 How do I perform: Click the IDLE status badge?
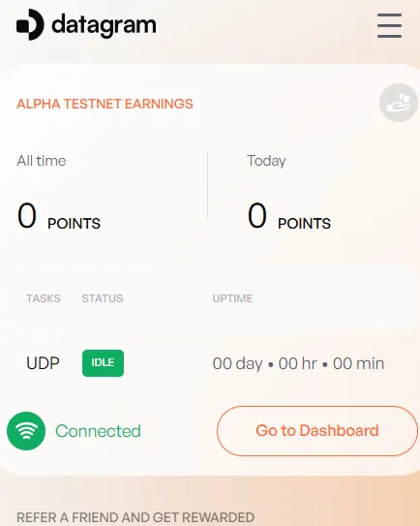coord(103,363)
